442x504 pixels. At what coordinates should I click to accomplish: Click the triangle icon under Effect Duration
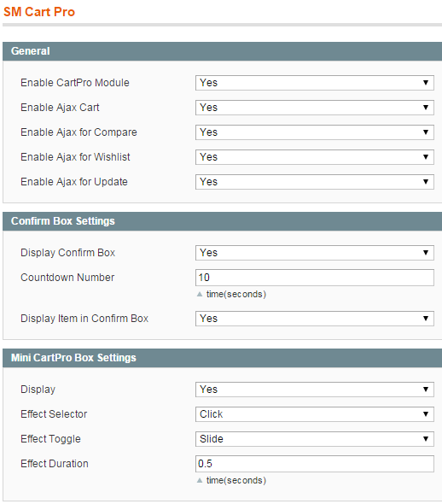pyautogui.click(x=200, y=480)
